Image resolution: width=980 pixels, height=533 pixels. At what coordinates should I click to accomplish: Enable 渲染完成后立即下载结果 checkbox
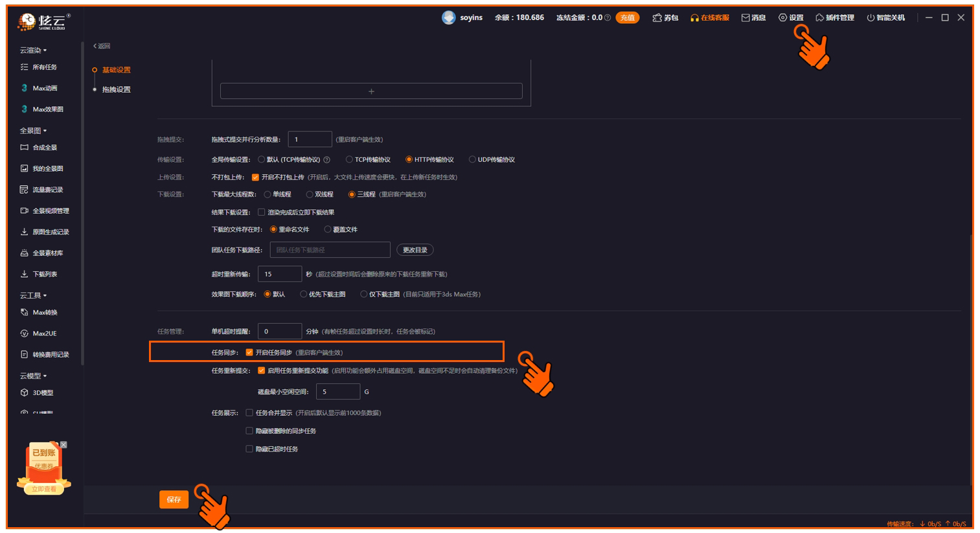262,212
